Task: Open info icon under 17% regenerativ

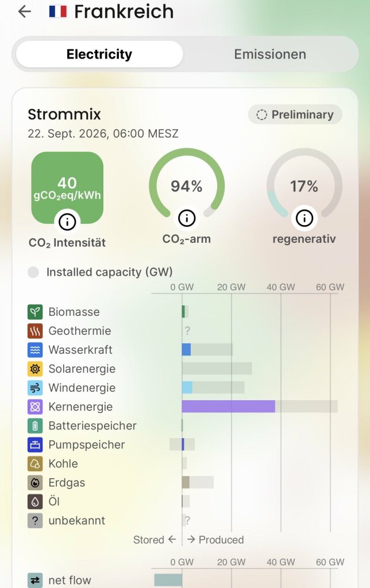Action: click(305, 218)
